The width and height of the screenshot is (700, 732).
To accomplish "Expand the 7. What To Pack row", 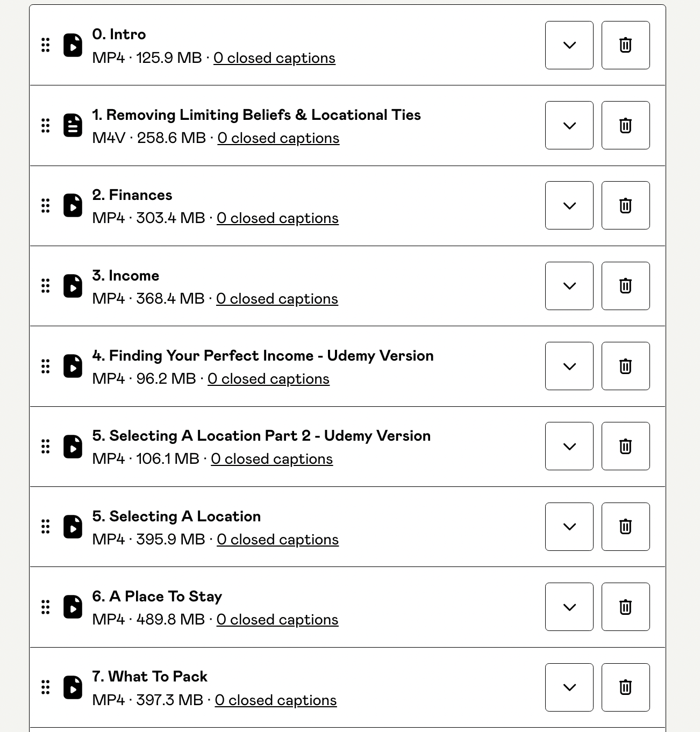I will [x=569, y=687].
